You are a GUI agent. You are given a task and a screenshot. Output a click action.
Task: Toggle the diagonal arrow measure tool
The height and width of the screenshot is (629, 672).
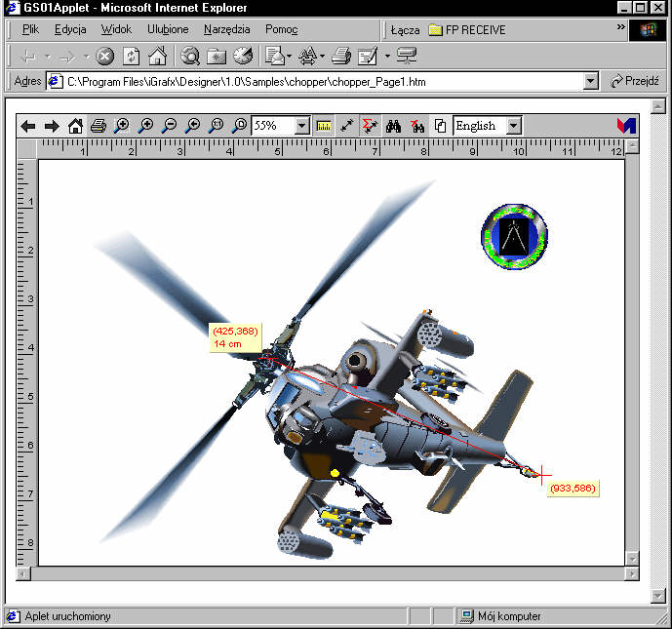point(347,126)
